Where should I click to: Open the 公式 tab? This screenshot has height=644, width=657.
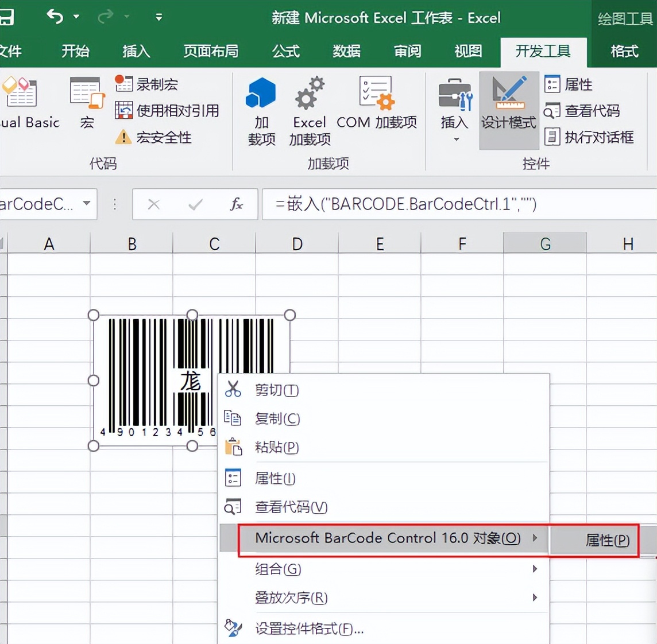[286, 51]
